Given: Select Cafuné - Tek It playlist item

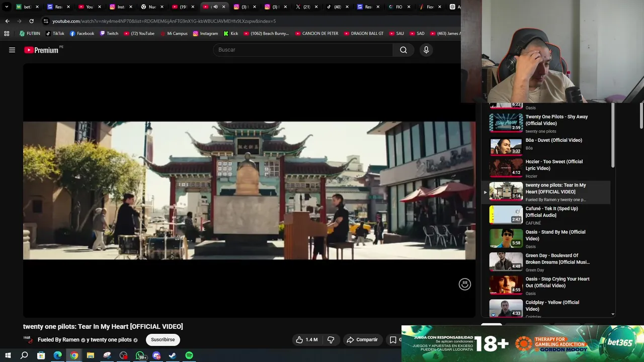Looking at the screenshot, I should [546, 215].
